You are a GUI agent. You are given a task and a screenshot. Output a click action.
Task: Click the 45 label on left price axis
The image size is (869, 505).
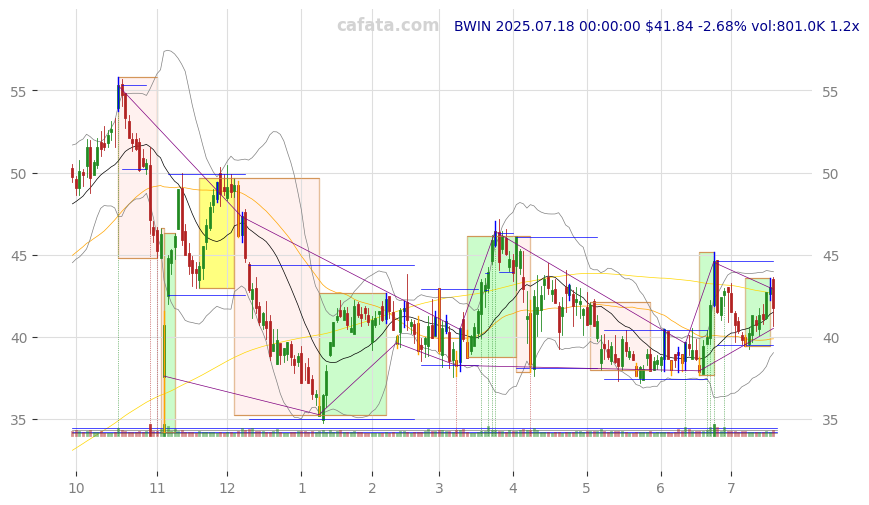click(18, 256)
